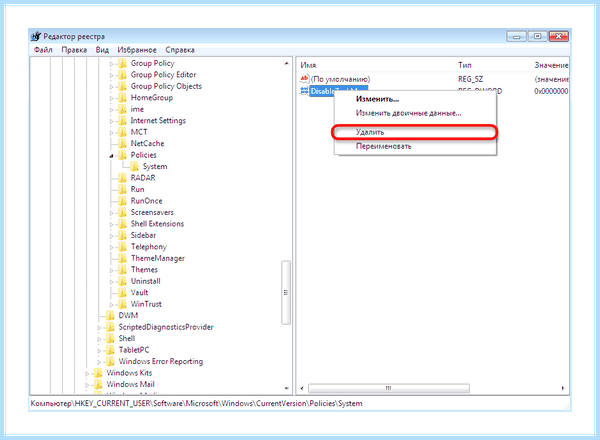Click the Vault folder icon

pos(122,293)
